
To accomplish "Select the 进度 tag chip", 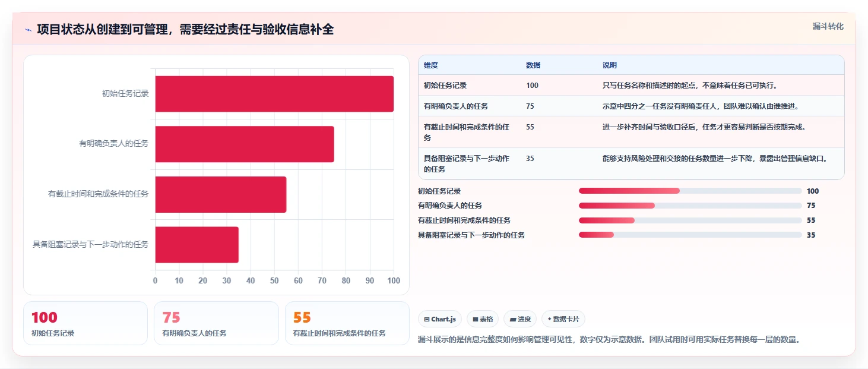I will (520, 319).
